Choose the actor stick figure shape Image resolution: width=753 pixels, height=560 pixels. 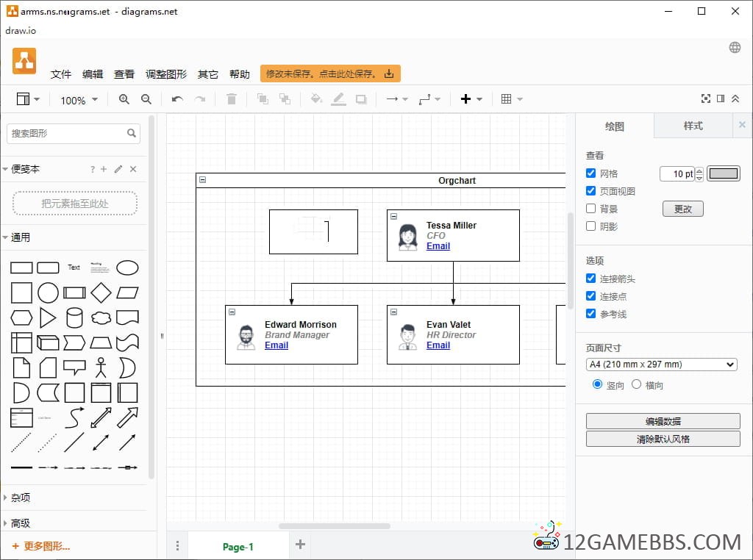(101, 367)
